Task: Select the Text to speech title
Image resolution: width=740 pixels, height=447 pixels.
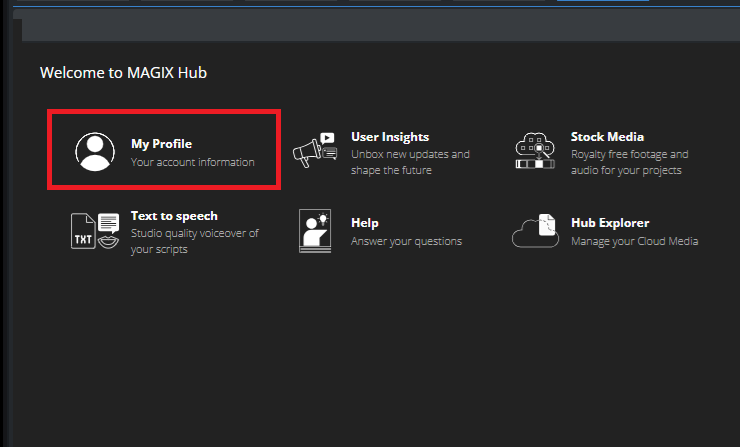Action: [x=174, y=216]
